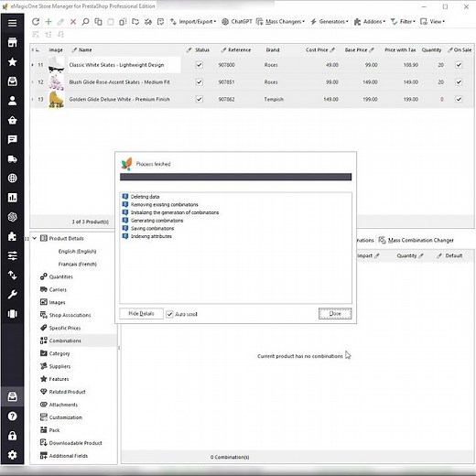Click the Golden Glide Deluxe skate thumbnail
Screen dimensions: 476x476
pyautogui.click(x=57, y=99)
